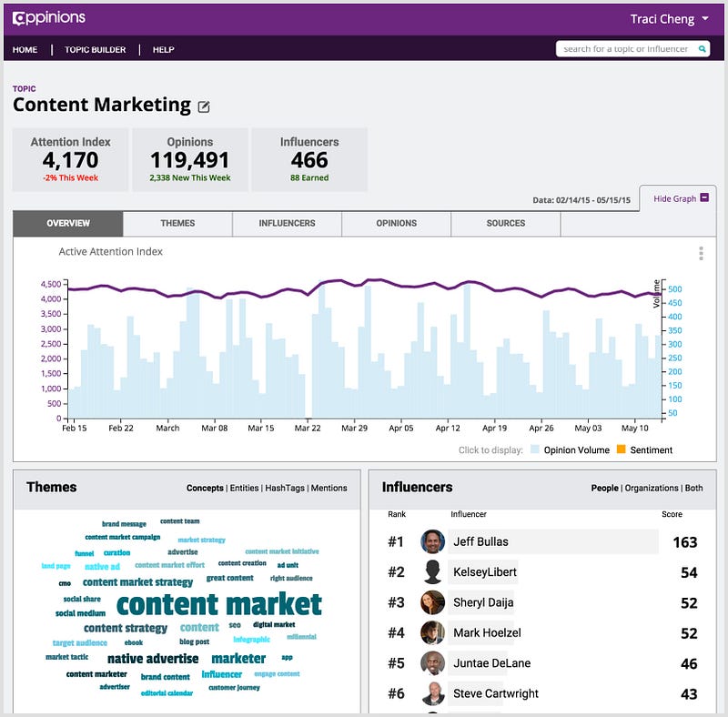728x717 pixels.
Task: Click Juntae DeLane avatar photo
Action: pos(433,663)
